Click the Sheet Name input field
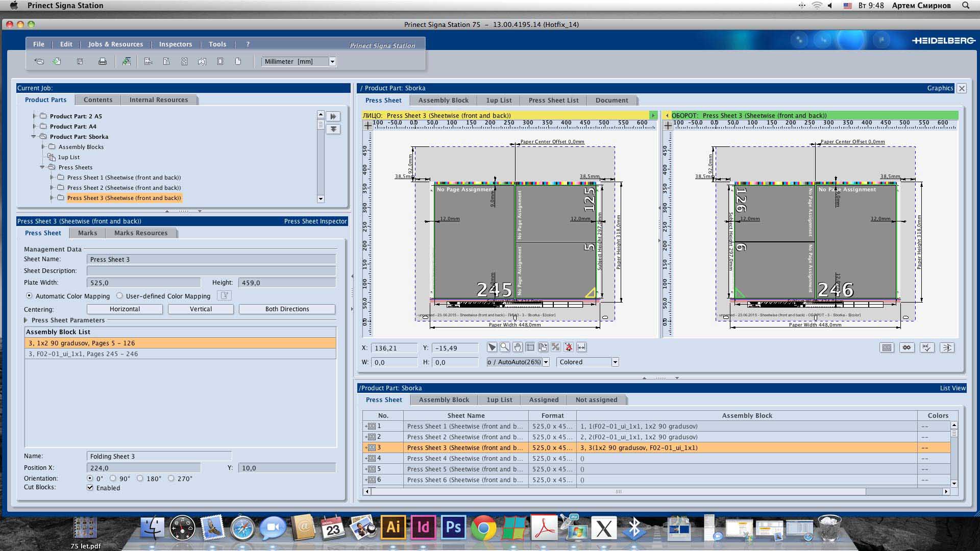Image resolution: width=980 pixels, height=551 pixels. point(211,259)
